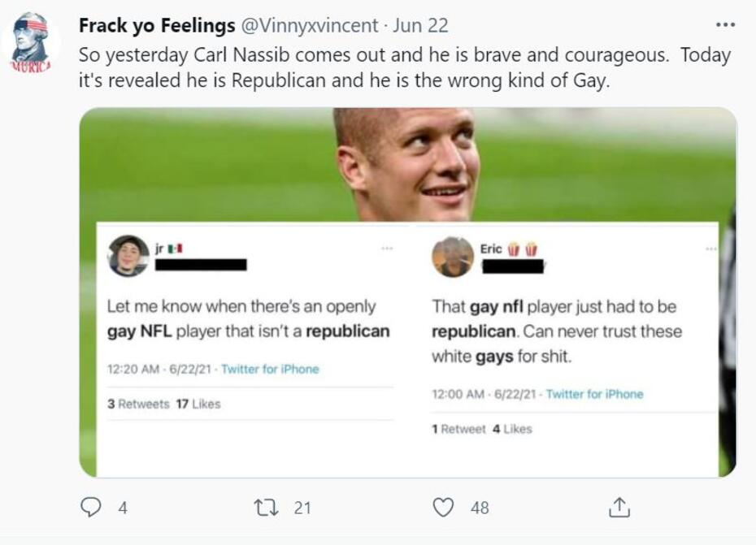
Task: Open the share upload icon
Action: [619, 508]
